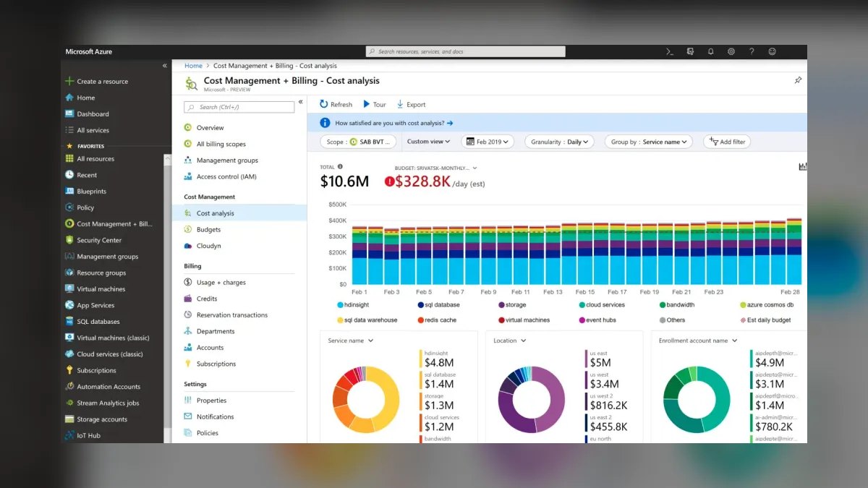
Task: Select Budgets under Cost Management
Action: (208, 230)
